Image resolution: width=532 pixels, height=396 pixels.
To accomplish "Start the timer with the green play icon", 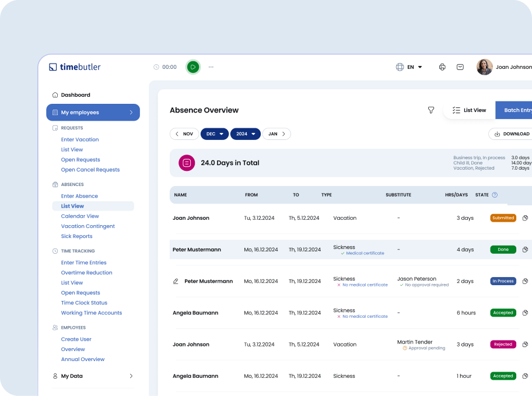I will (x=193, y=66).
